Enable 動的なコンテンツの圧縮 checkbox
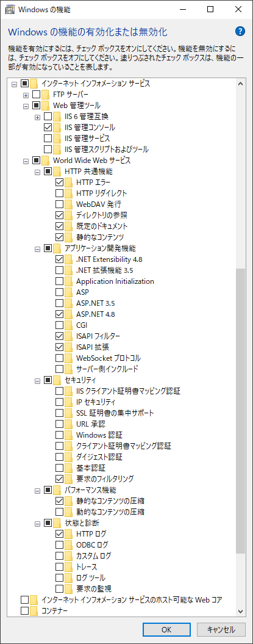The height and width of the screenshot is (644, 253). tap(59, 512)
